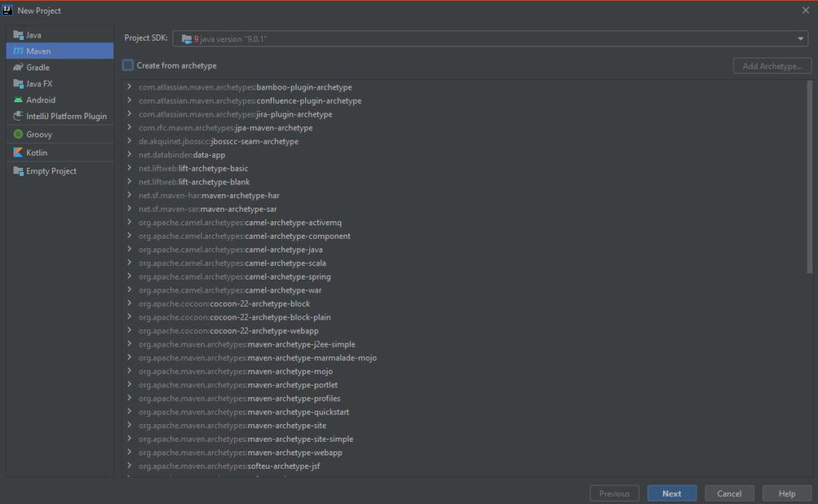Select the Java folder icon in sidebar
Viewport: 818px width, 504px height.
(x=18, y=35)
